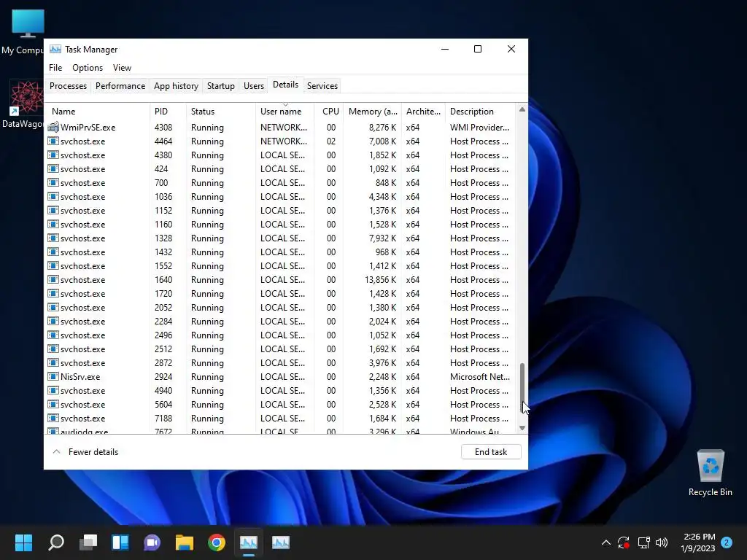The height and width of the screenshot is (560, 747).
Task: Open the Windows Start menu
Action: [23, 542]
